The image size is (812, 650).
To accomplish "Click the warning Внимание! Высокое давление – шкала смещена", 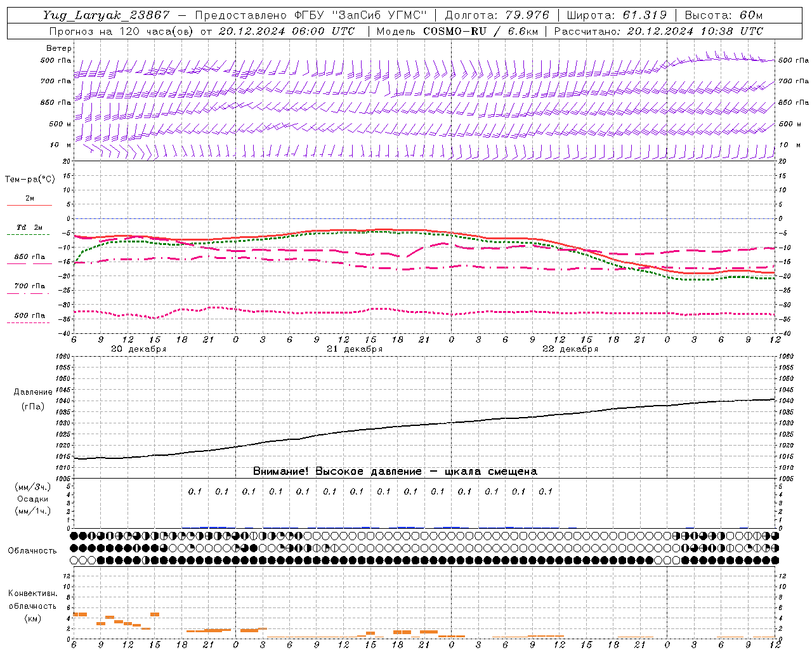I will [x=395, y=472].
